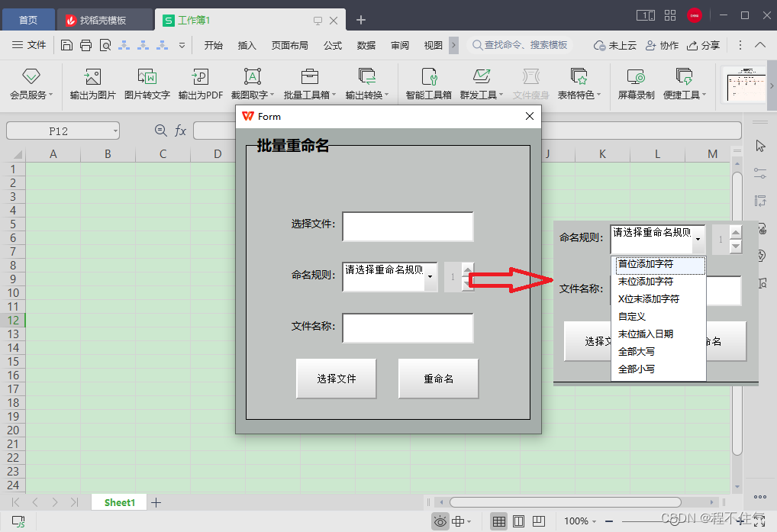Open the 便捷工具 dropdown menu
Screen dimensions: 777x532
(682, 84)
